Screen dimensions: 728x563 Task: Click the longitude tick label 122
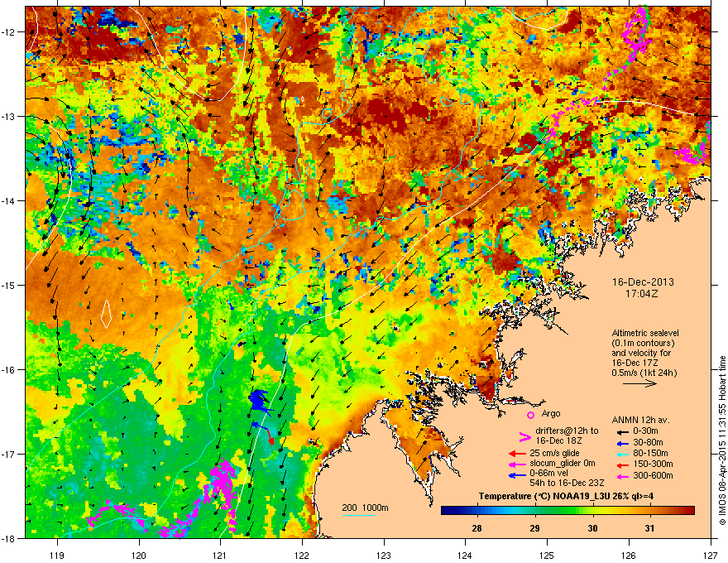[302, 555]
